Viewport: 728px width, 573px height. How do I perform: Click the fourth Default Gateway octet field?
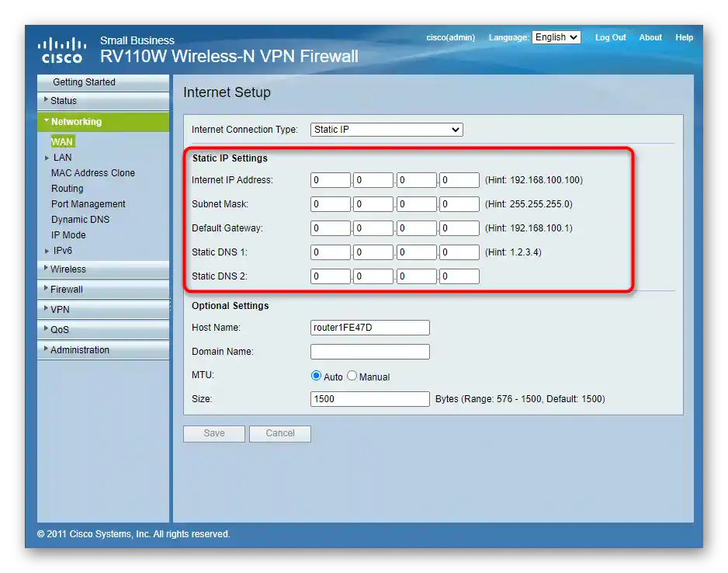tap(459, 228)
